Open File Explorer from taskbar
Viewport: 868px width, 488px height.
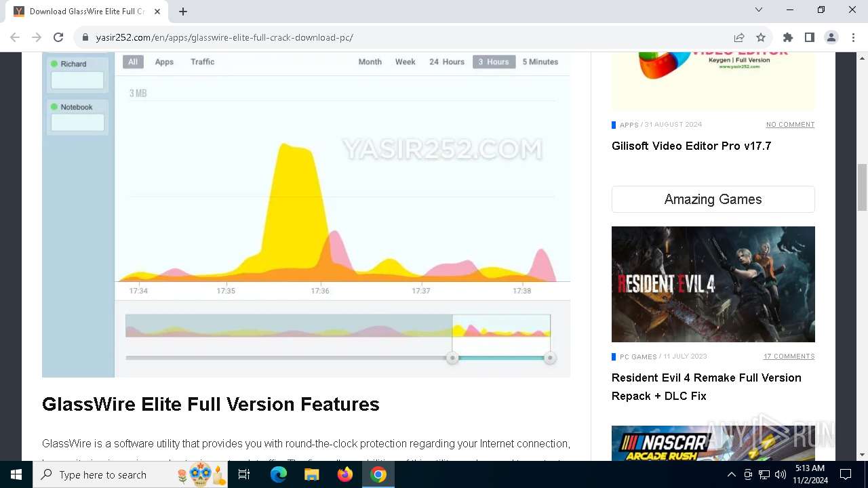point(312,474)
